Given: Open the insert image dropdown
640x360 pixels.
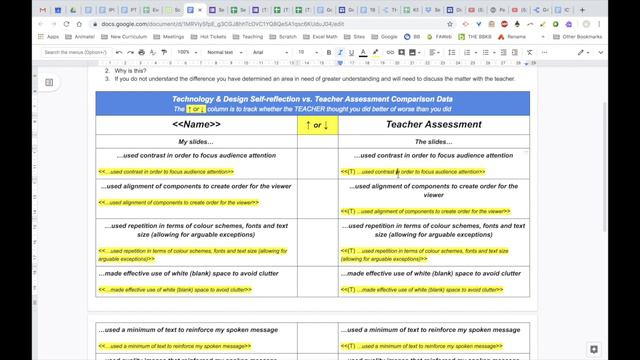Looking at the screenshot, I should pos(415,52).
